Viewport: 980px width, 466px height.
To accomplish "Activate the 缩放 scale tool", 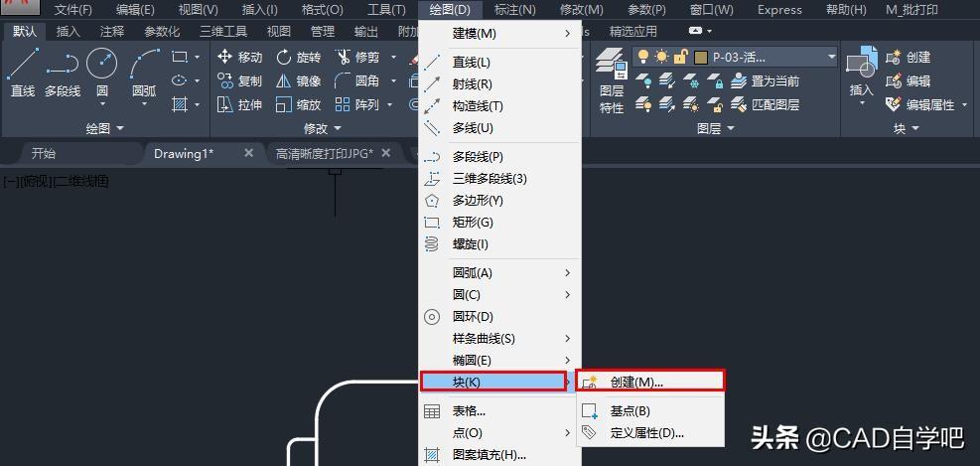I will pos(299,104).
